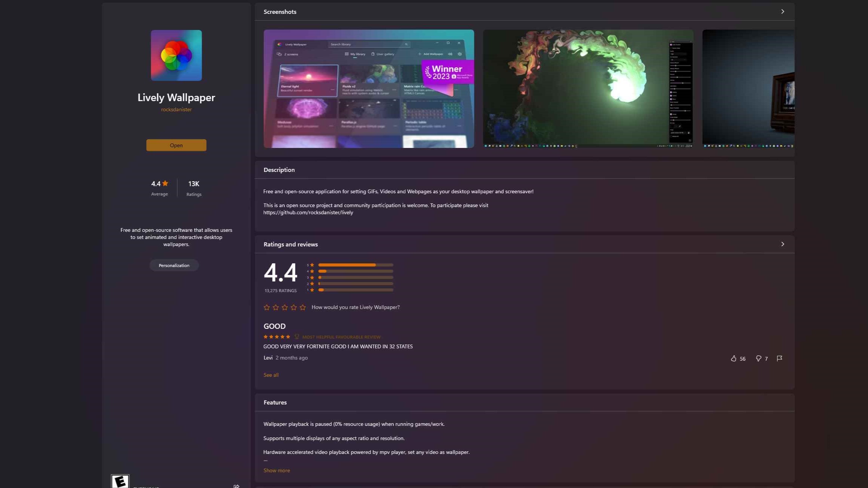The image size is (868, 488).
Task: Open the rocksdanister publisher link
Action: click(x=176, y=109)
